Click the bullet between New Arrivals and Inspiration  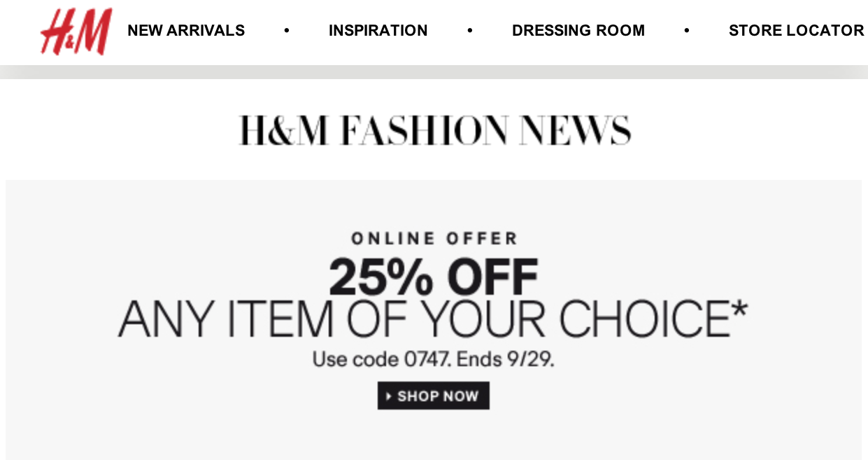[287, 31]
